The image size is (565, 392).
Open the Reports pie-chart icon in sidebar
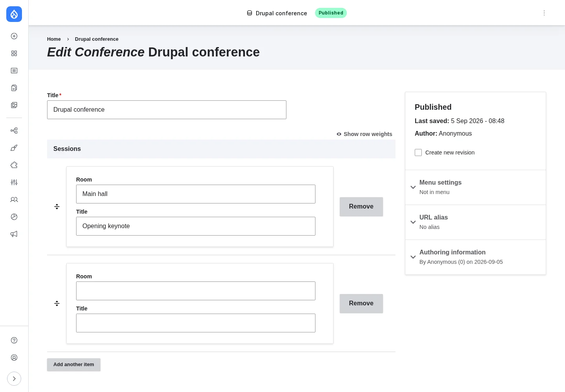pyautogui.click(x=14, y=217)
